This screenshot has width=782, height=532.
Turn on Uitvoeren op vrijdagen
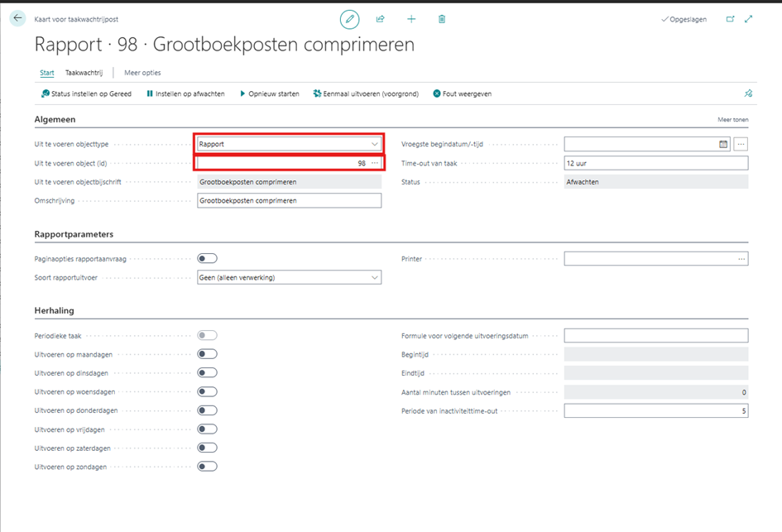click(207, 429)
